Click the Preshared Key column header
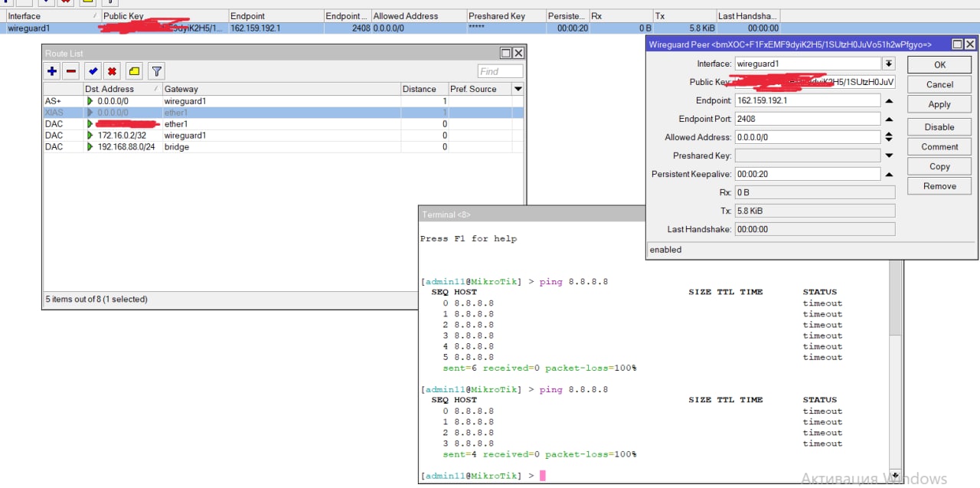 click(x=506, y=16)
